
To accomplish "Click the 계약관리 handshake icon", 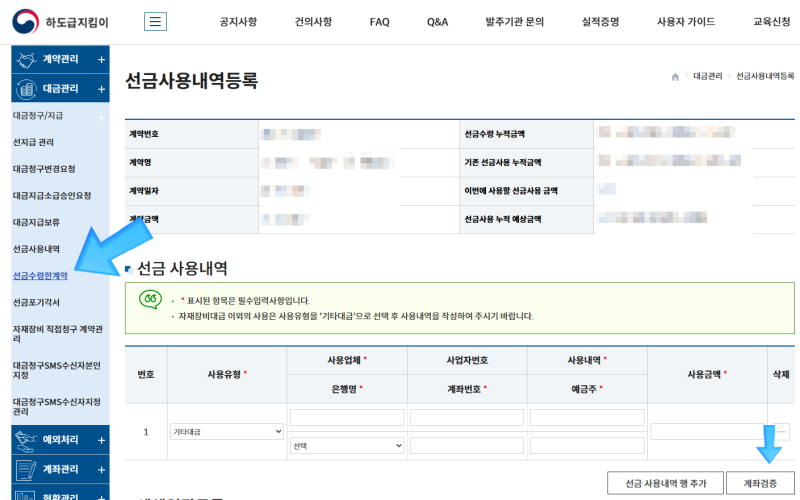I will (x=26, y=60).
